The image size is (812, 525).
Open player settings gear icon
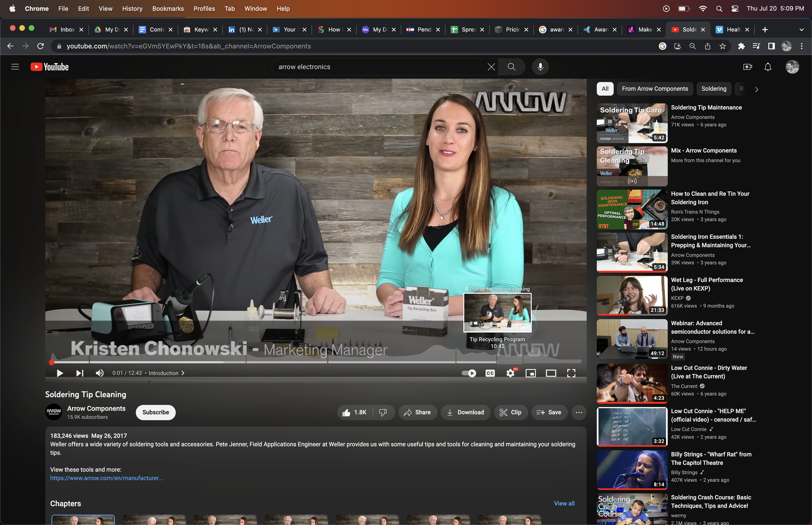510,373
